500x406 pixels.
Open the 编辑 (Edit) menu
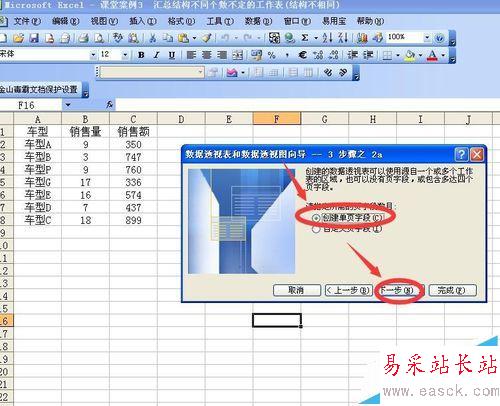(65, 21)
